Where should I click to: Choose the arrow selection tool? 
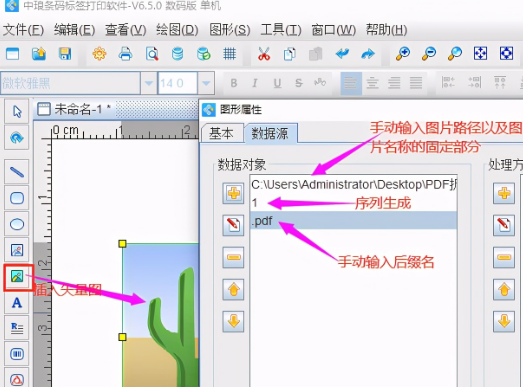(17, 111)
